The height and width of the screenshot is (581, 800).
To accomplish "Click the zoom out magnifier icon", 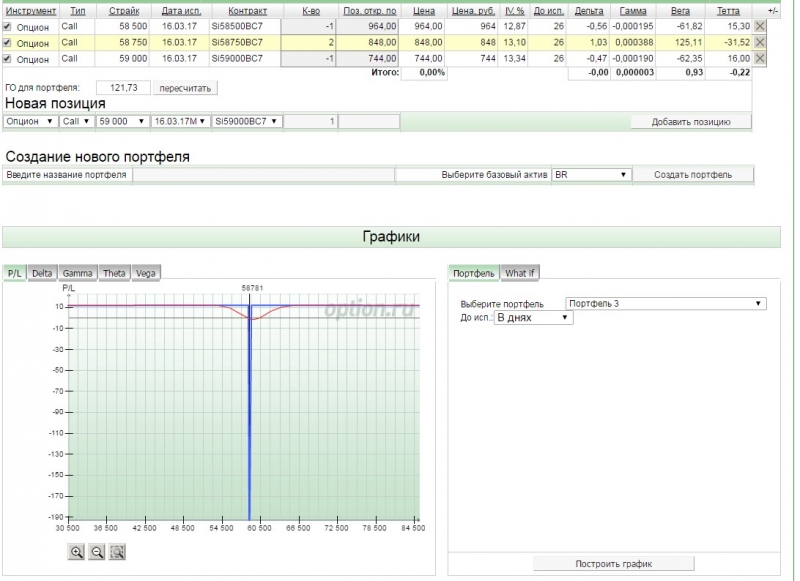I will 97,552.
